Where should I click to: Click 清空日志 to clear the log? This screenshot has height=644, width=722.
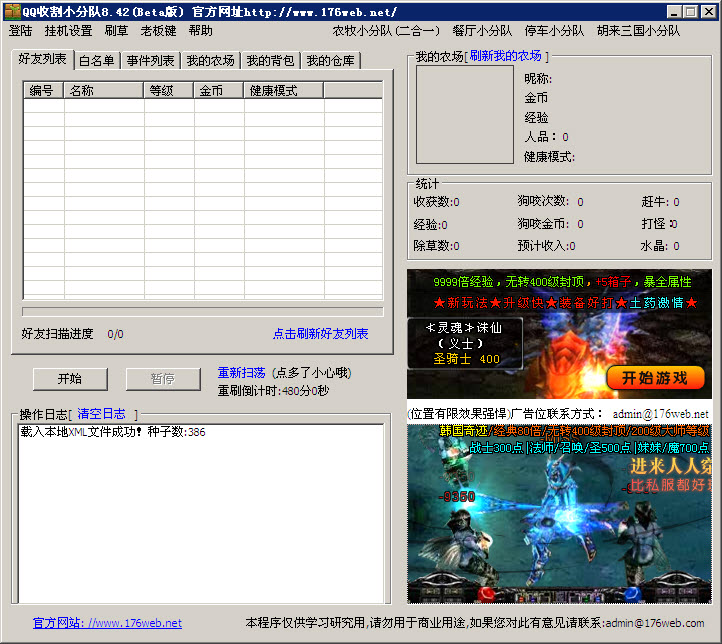click(101, 414)
